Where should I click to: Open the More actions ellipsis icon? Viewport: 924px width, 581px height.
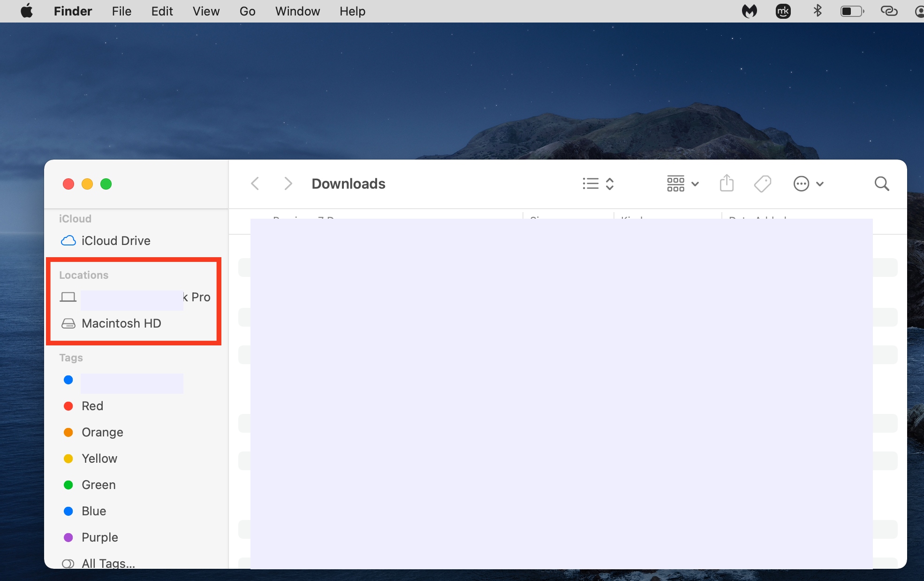pos(801,183)
